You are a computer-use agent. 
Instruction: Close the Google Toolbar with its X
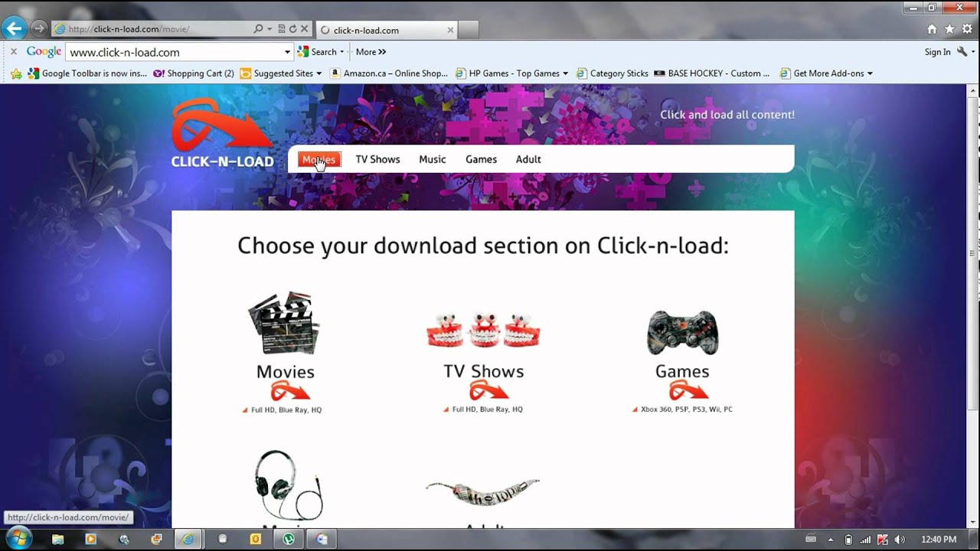(x=13, y=51)
